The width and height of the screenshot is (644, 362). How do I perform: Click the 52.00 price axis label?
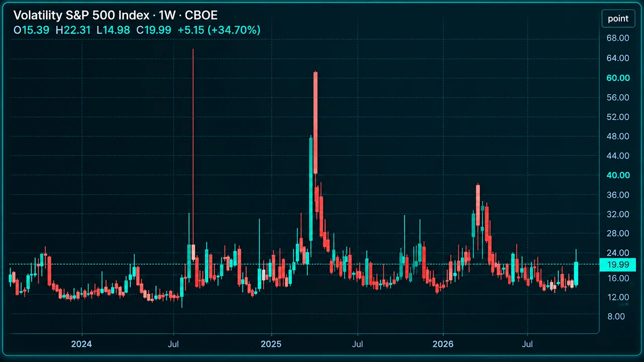tap(617, 117)
